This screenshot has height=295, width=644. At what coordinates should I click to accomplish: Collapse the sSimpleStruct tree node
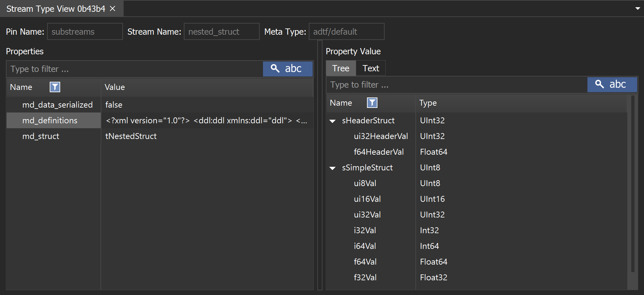pos(333,168)
